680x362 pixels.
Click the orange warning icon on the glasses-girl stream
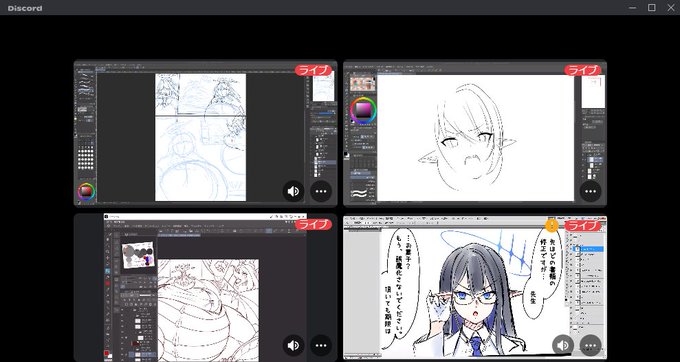click(x=552, y=225)
